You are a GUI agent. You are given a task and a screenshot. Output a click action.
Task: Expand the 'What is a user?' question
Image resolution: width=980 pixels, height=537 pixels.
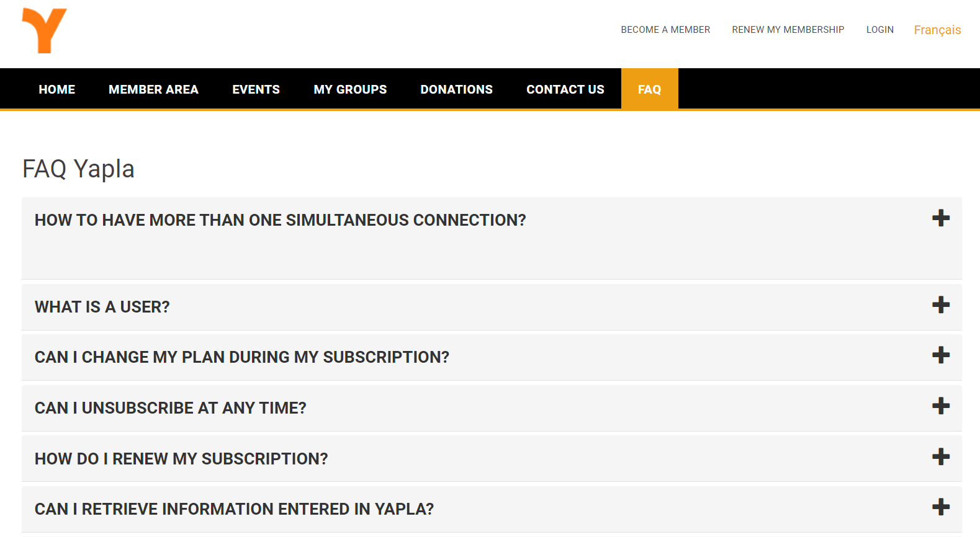[x=102, y=307]
